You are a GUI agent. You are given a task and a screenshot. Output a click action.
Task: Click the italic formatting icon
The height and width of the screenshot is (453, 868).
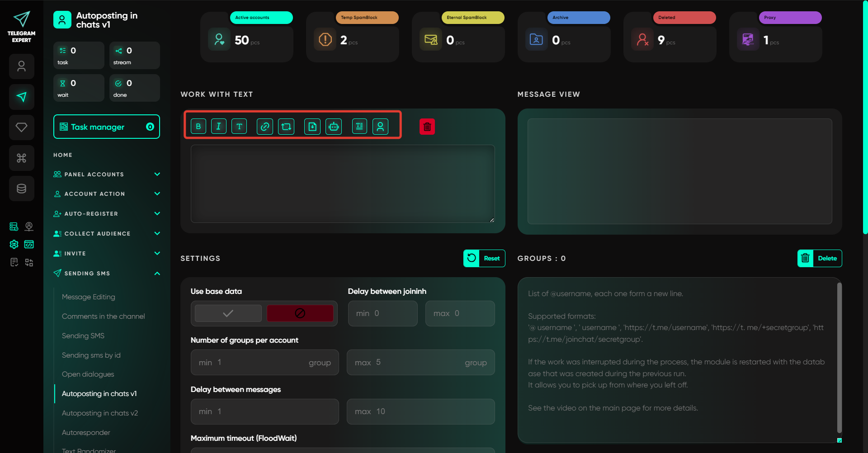pyautogui.click(x=219, y=127)
